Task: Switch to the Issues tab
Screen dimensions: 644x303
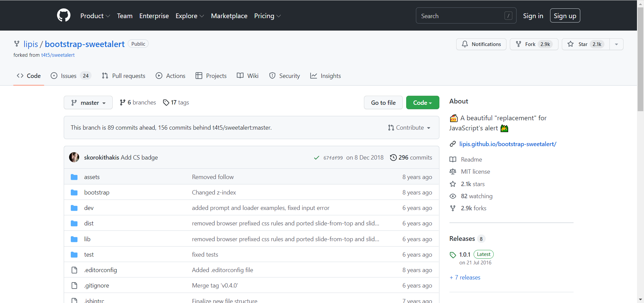Action: point(68,76)
